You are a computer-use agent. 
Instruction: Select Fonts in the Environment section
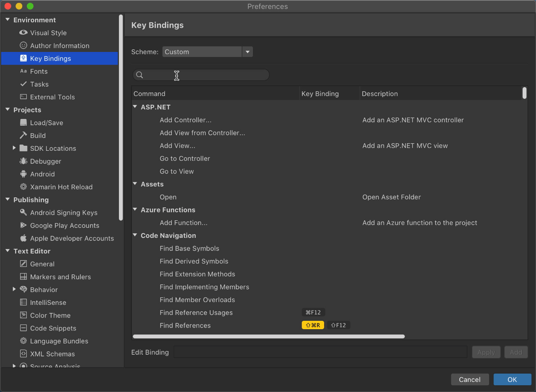pyautogui.click(x=39, y=71)
